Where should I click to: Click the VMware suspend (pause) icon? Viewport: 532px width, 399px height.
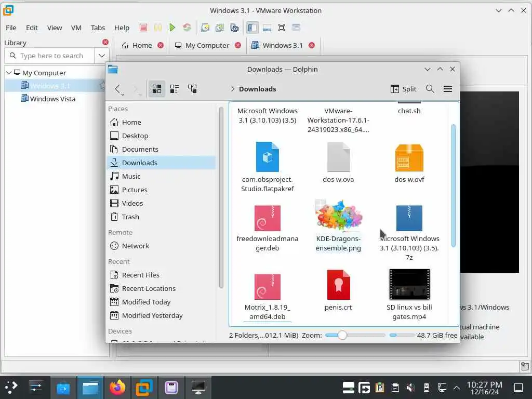click(x=158, y=28)
